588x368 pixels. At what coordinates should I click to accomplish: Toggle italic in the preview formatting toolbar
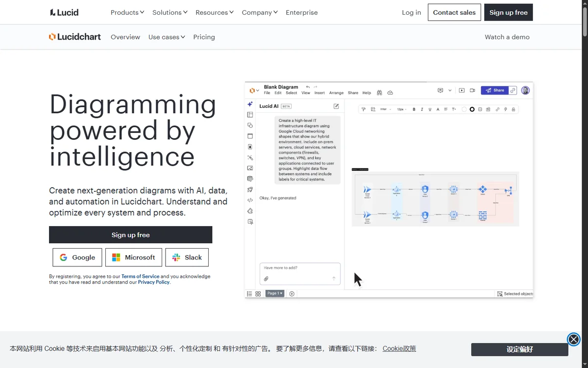click(x=422, y=109)
